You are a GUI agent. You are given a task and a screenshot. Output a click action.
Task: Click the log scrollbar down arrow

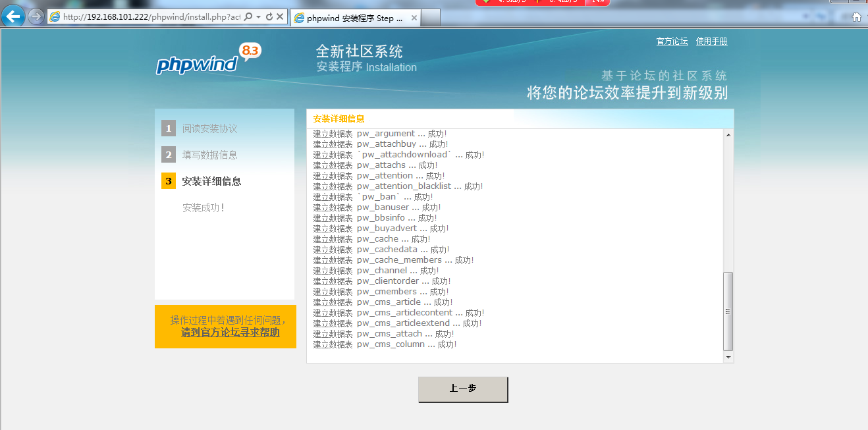728,357
